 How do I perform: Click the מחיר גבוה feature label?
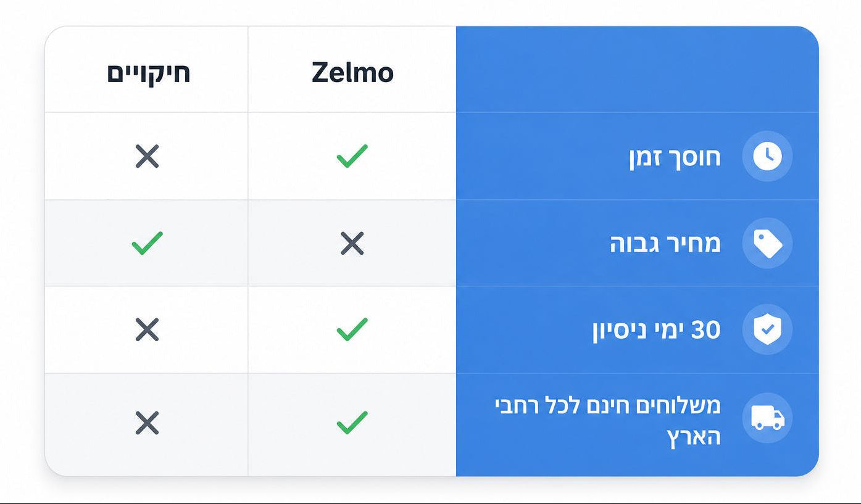coord(665,244)
